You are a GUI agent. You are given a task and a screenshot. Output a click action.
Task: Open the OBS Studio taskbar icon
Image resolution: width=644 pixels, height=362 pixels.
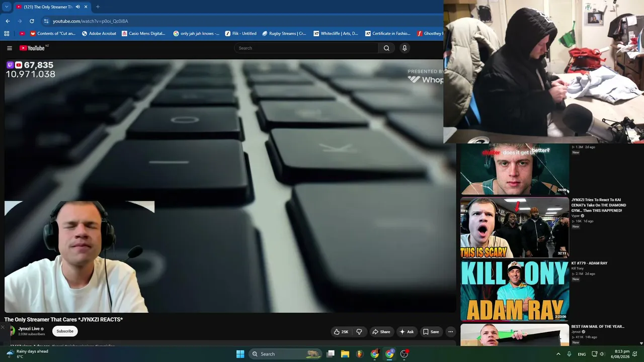coord(404,354)
